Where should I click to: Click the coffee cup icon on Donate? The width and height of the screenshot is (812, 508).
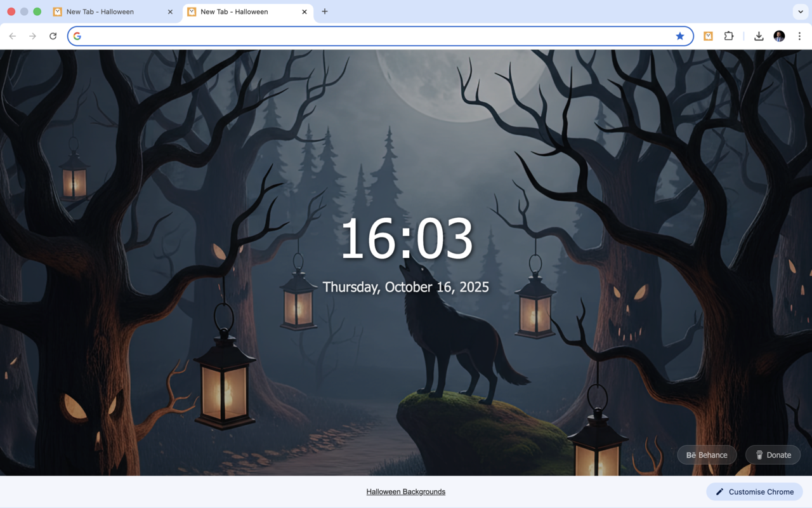(x=759, y=455)
